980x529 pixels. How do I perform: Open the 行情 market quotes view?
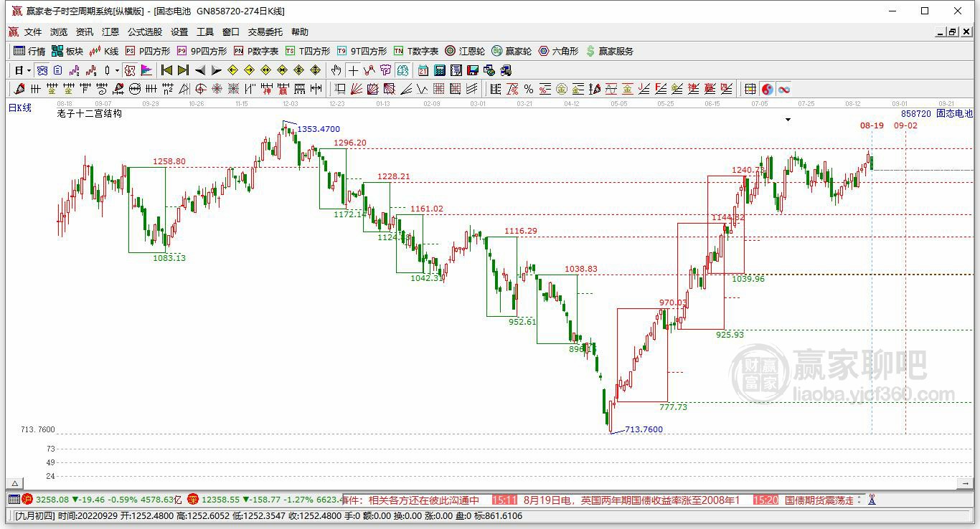(x=29, y=51)
